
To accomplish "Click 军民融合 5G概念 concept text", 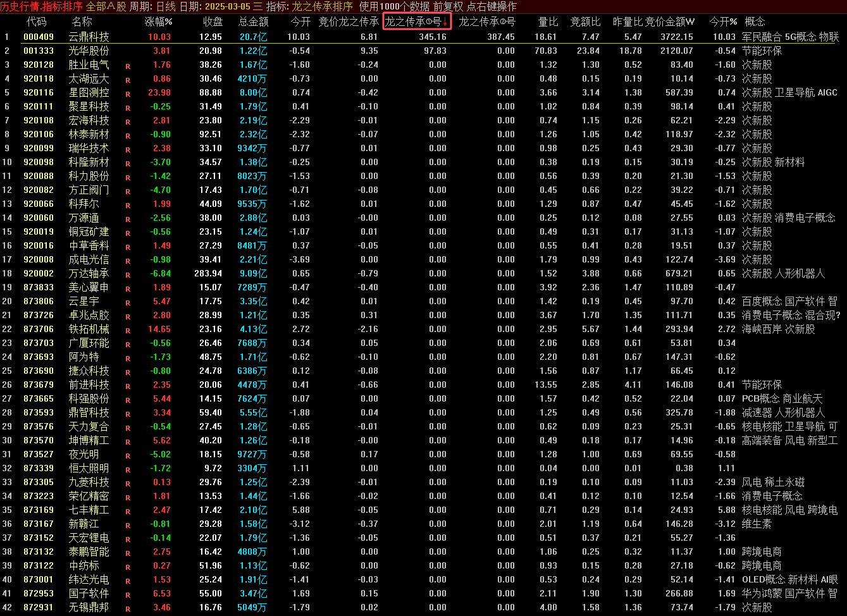I will (x=777, y=37).
